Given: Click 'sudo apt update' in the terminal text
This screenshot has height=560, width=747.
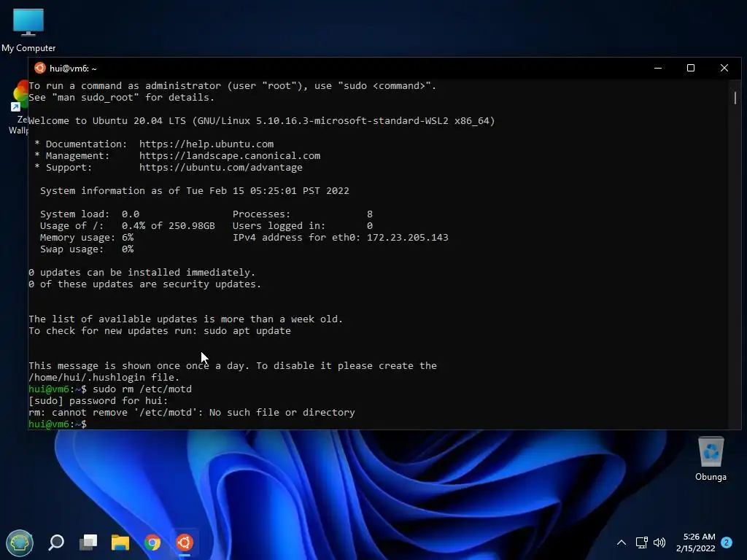Looking at the screenshot, I should 247,330.
